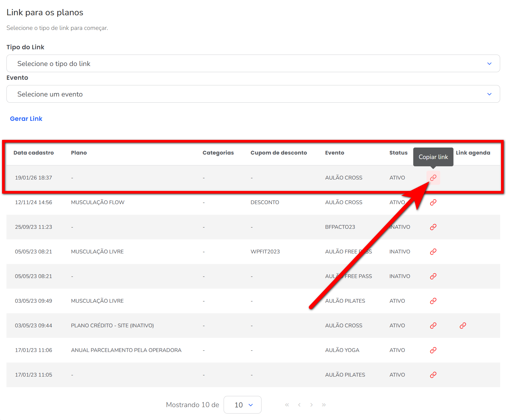The height and width of the screenshot is (420, 506).
Task: Copy link for the BFPACTO23 event row
Action: (433, 227)
